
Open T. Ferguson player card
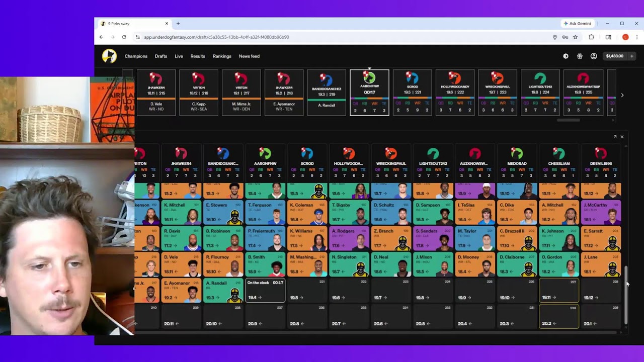(x=265, y=213)
